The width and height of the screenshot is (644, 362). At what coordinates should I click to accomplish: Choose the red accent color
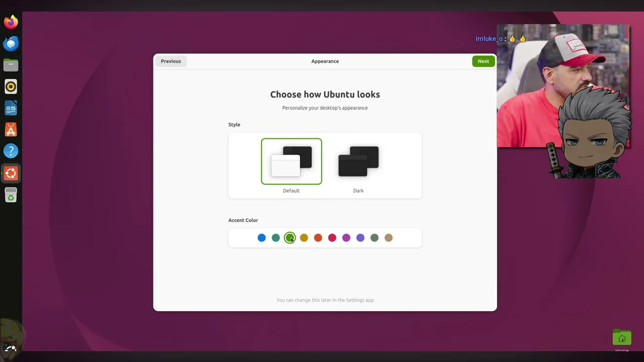click(332, 238)
